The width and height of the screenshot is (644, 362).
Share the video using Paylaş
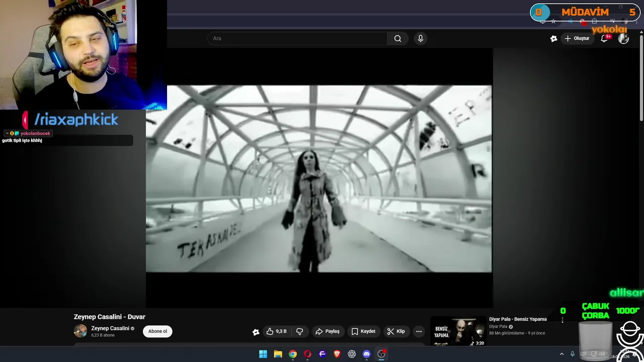tap(328, 331)
